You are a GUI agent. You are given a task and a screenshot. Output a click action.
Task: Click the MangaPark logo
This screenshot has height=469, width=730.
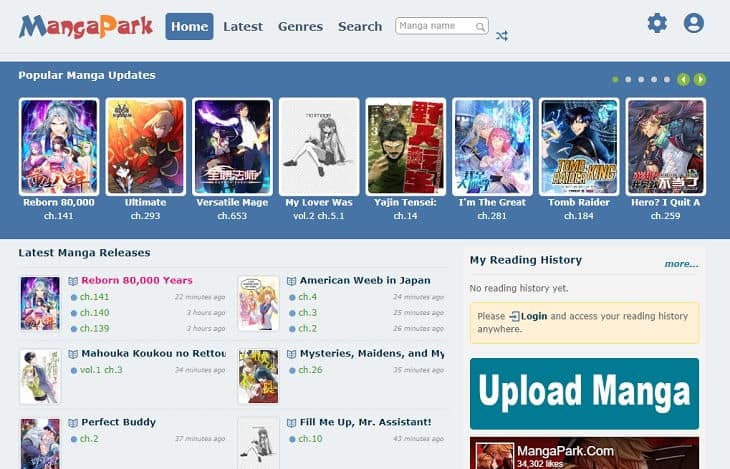tap(86, 27)
